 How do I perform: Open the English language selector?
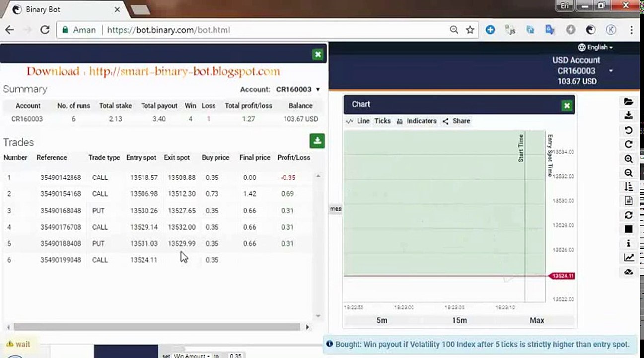595,47
